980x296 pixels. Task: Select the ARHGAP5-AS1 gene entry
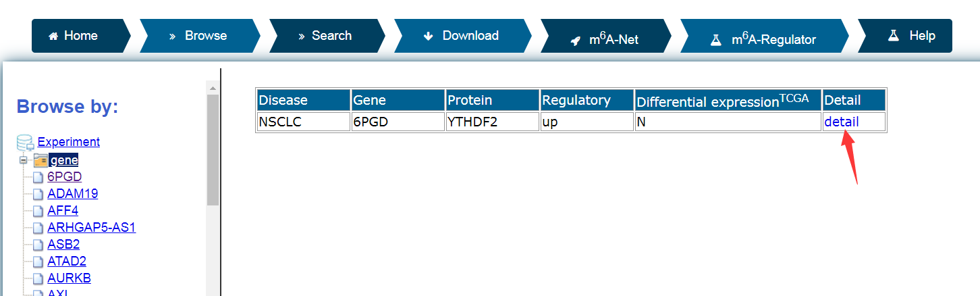pyautogui.click(x=92, y=228)
